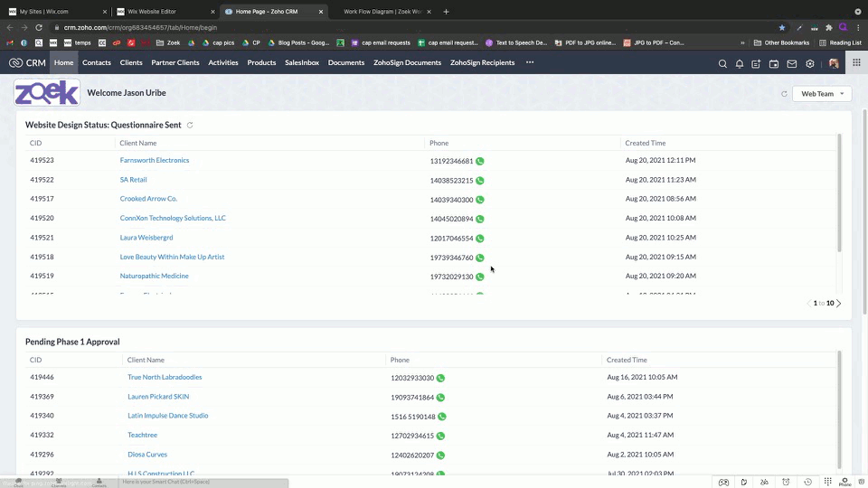Open the Latin Impulse Dance Studio record
Viewport: 868px width, 488px height.
click(x=168, y=416)
